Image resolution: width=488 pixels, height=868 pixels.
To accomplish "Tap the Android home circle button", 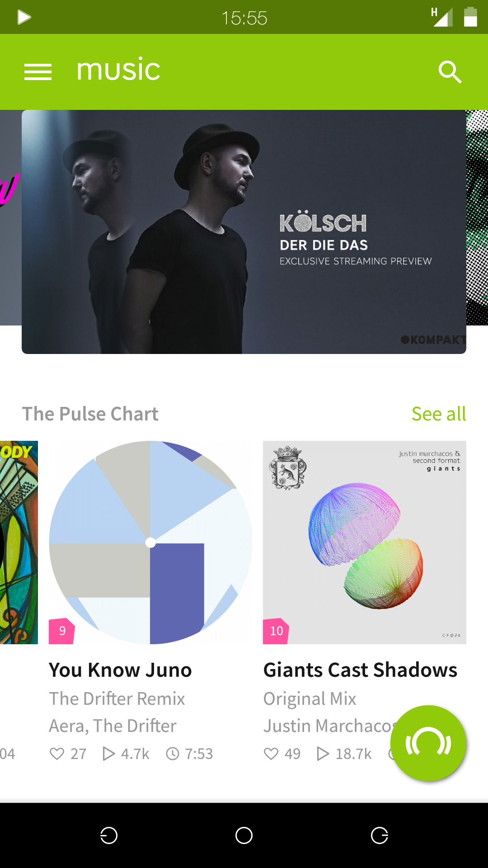I will coord(244,835).
